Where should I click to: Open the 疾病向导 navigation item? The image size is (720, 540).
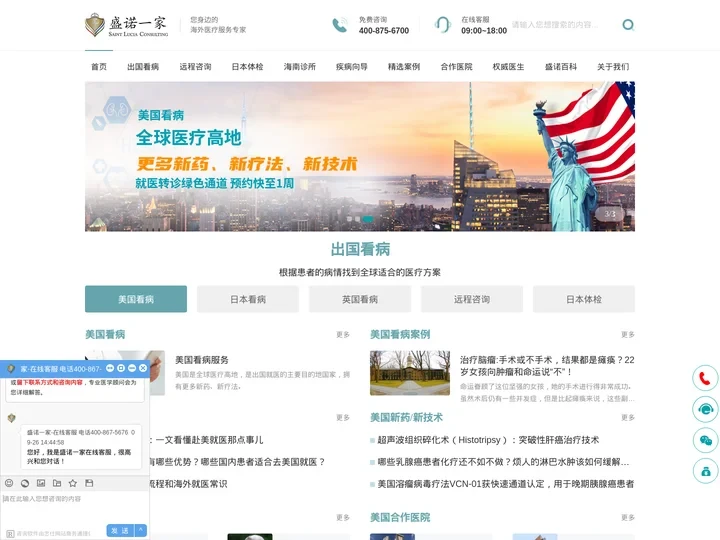(x=352, y=67)
